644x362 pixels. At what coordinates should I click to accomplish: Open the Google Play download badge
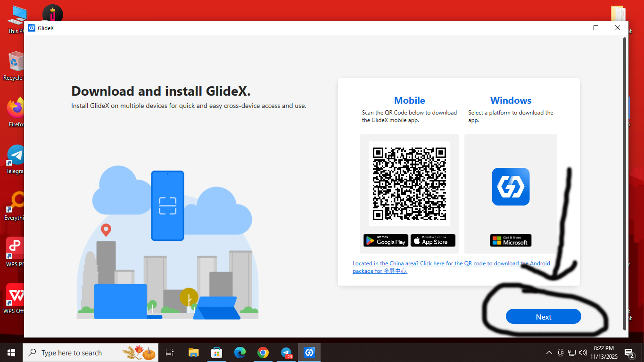[x=386, y=240]
